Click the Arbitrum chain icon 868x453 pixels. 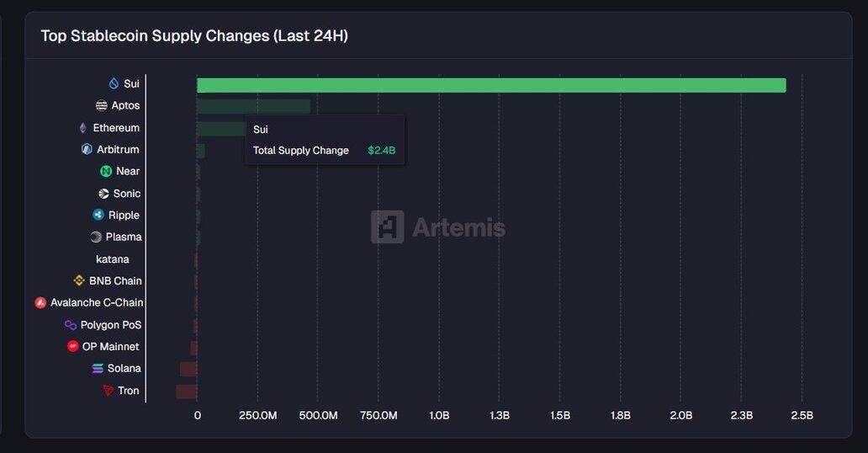tap(87, 149)
